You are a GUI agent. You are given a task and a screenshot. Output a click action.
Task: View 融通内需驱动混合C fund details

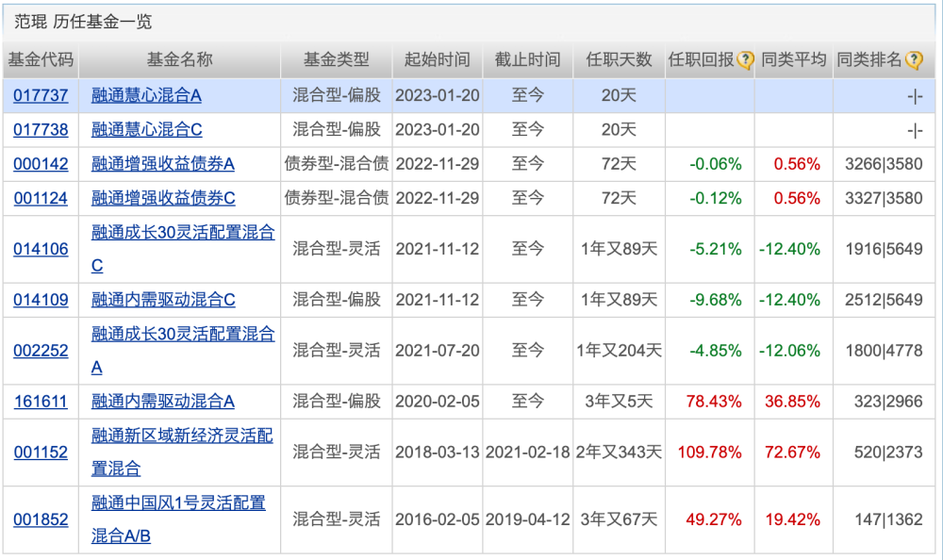point(162,300)
